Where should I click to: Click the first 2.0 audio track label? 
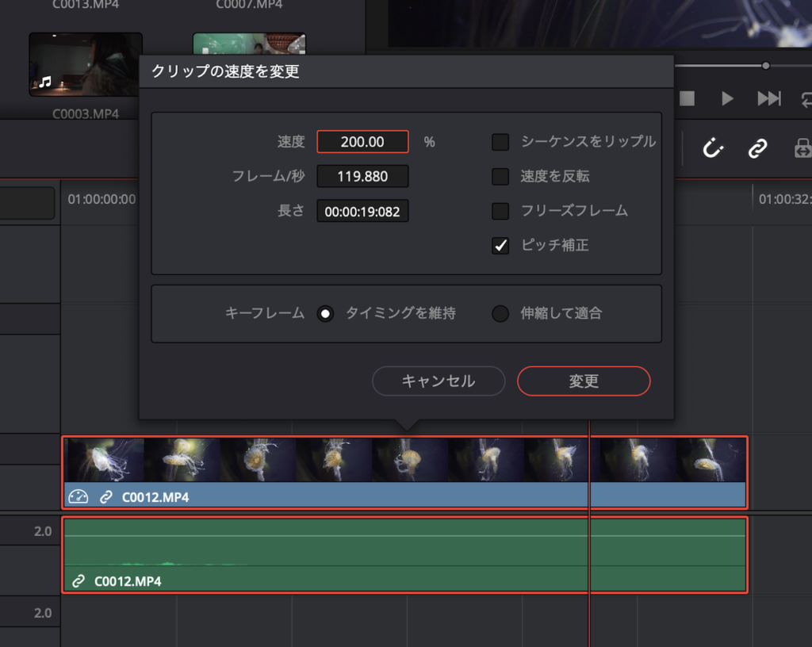tap(43, 531)
